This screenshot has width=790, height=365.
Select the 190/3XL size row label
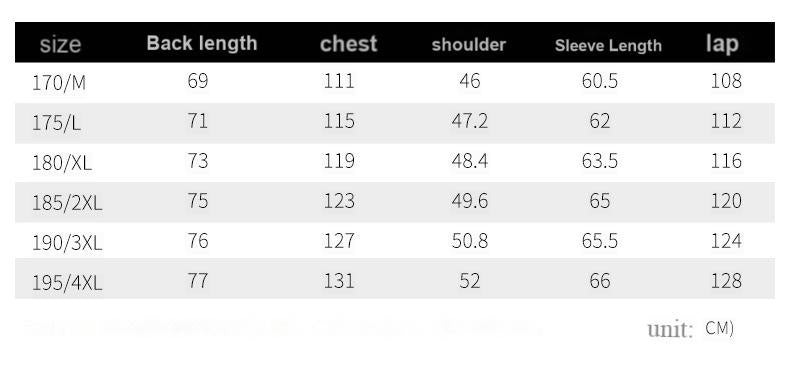tap(68, 243)
